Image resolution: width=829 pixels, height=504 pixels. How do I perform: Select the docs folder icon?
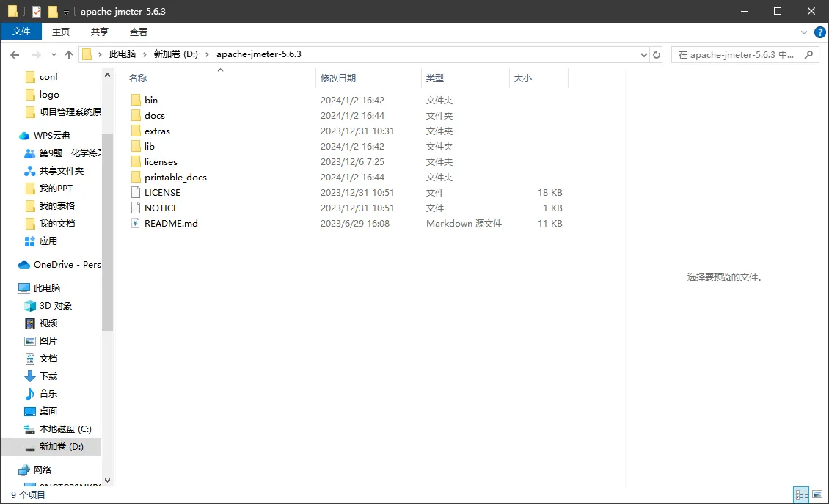coord(136,115)
